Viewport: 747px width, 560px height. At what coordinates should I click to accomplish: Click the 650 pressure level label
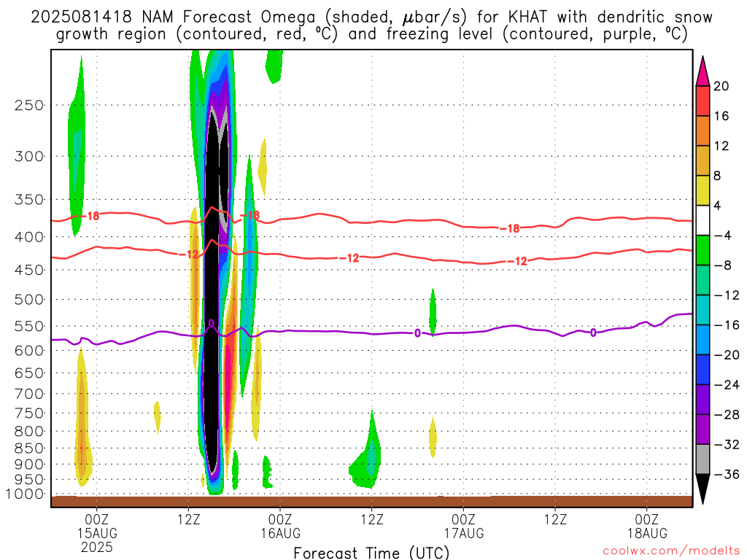click(x=29, y=373)
